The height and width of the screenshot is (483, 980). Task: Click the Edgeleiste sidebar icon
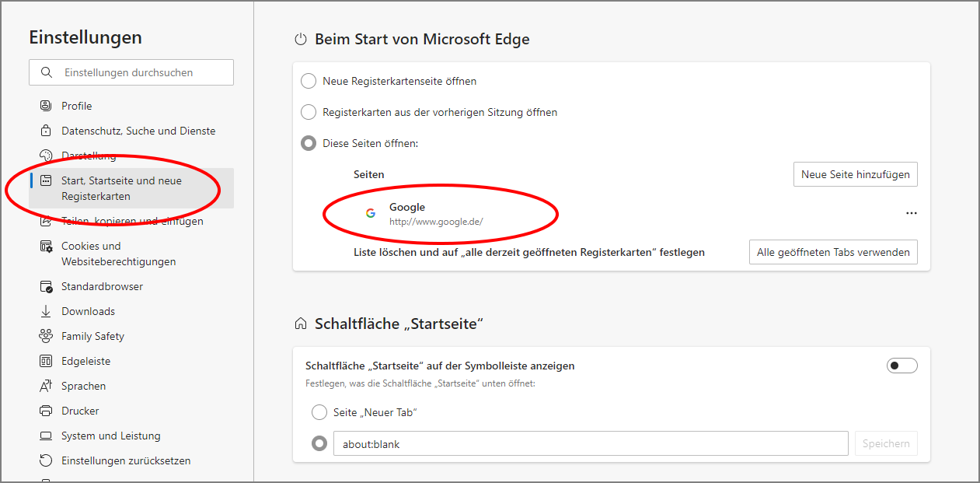(46, 361)
